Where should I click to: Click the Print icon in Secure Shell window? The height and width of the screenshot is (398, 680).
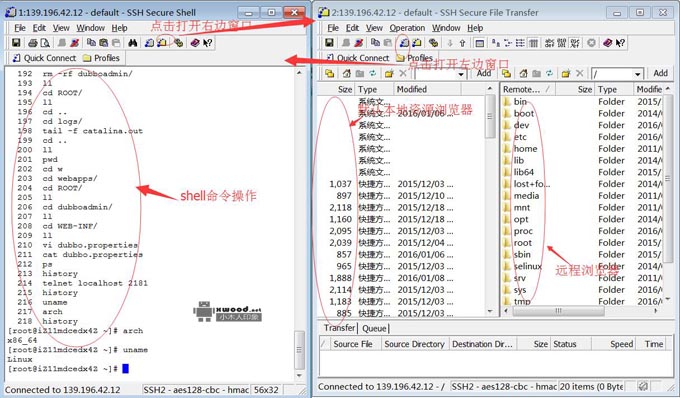click(33, 42)
